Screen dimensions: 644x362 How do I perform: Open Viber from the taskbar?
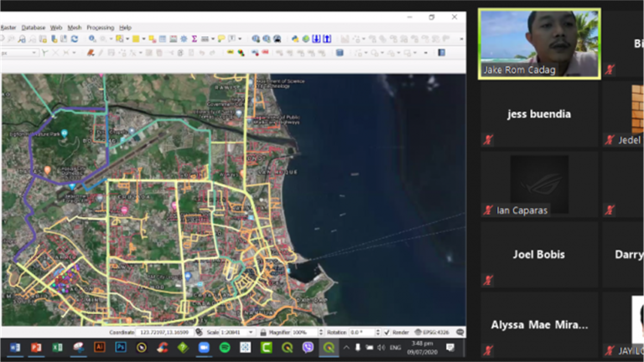(x=308, y=348)
